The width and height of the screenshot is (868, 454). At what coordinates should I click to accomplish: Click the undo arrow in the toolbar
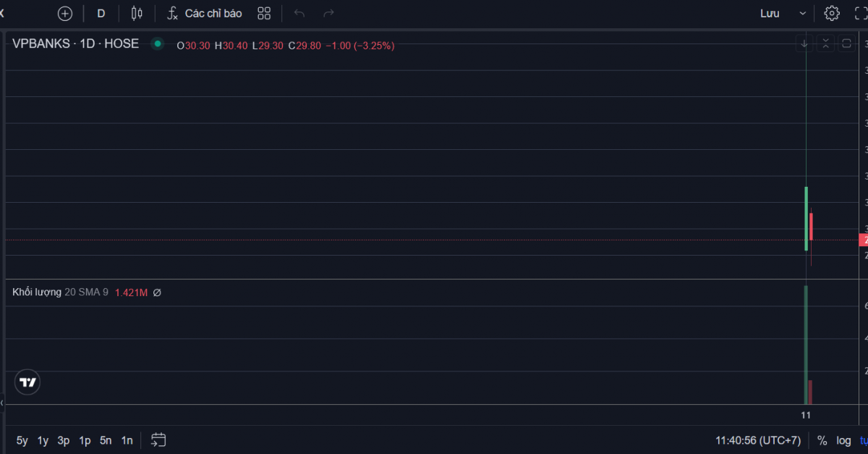pos(299,13)
